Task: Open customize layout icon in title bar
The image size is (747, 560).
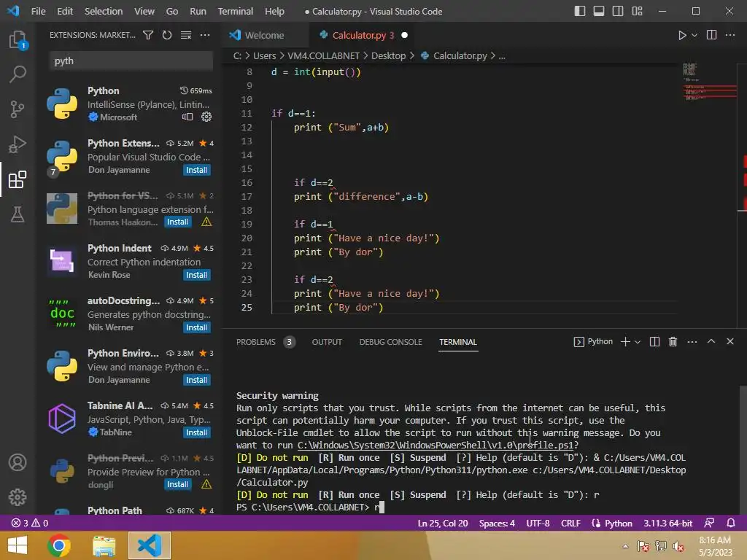Action: [637, 11]
